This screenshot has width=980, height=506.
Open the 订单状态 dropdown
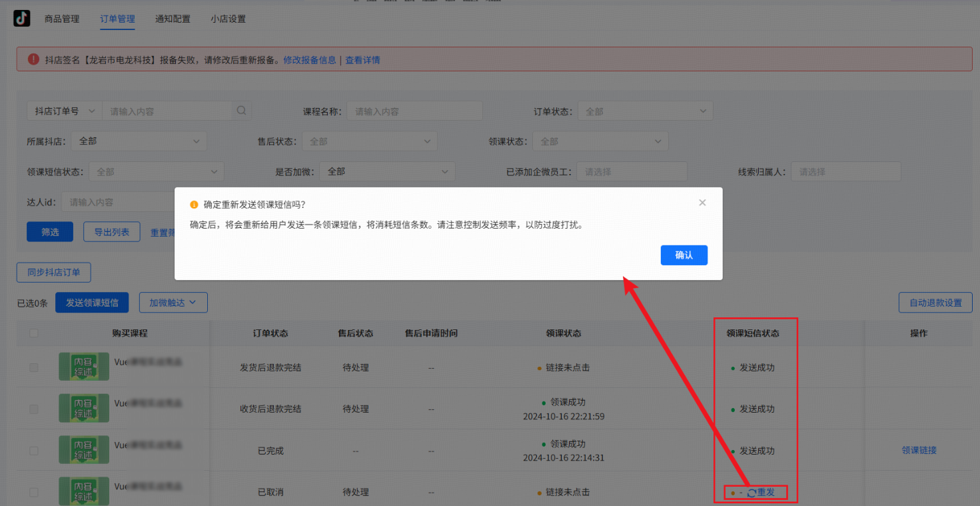tap(644, 111)
